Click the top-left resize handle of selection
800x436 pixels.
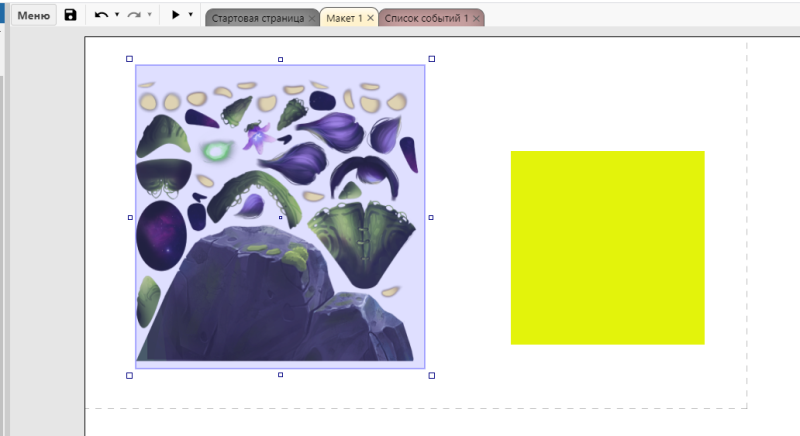129,59
